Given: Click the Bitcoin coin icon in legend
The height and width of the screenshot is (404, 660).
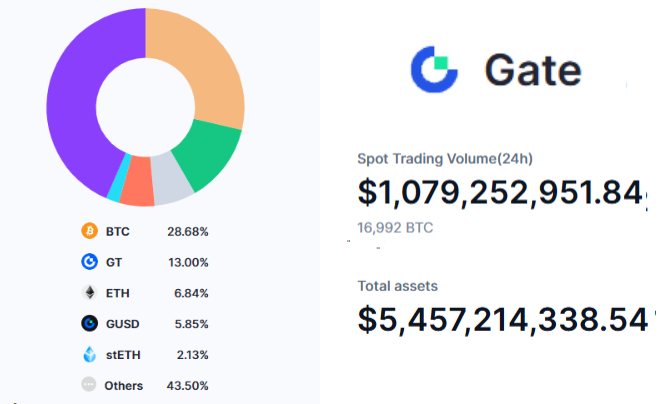Looking at the screenshot, I should 89,231.
